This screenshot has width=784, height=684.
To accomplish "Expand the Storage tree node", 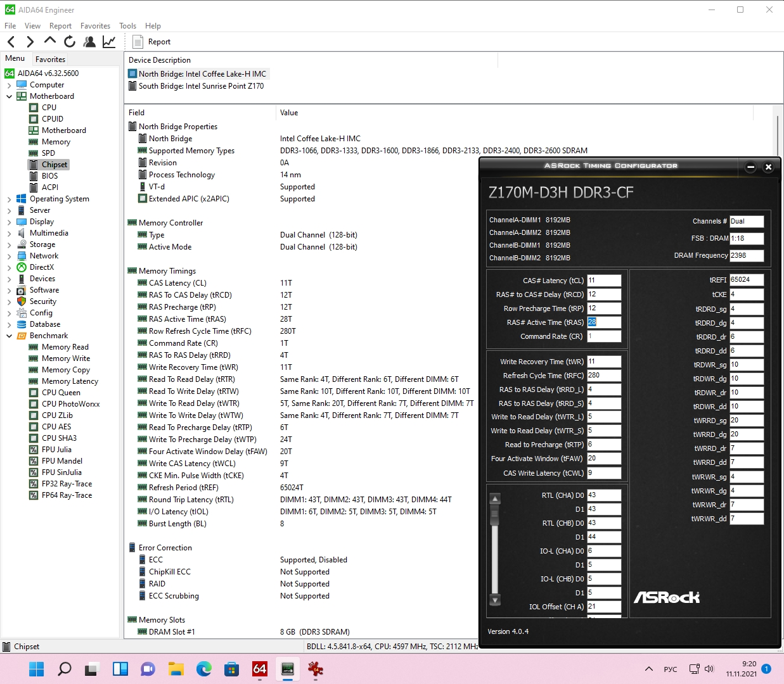I will coord(9,244).
